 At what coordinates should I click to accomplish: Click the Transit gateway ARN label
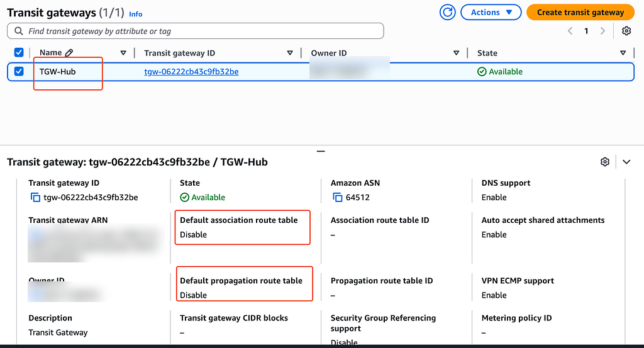tap(68, 220)
